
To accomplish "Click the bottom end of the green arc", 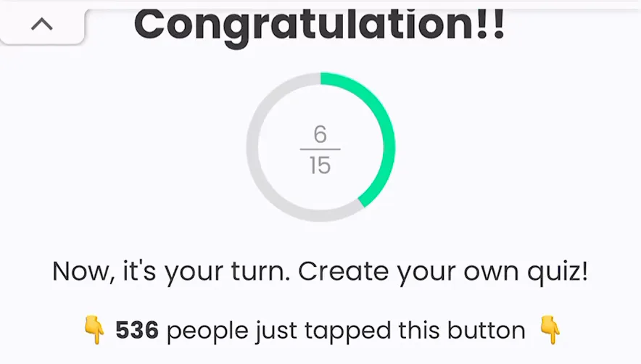I will point(363,202).
